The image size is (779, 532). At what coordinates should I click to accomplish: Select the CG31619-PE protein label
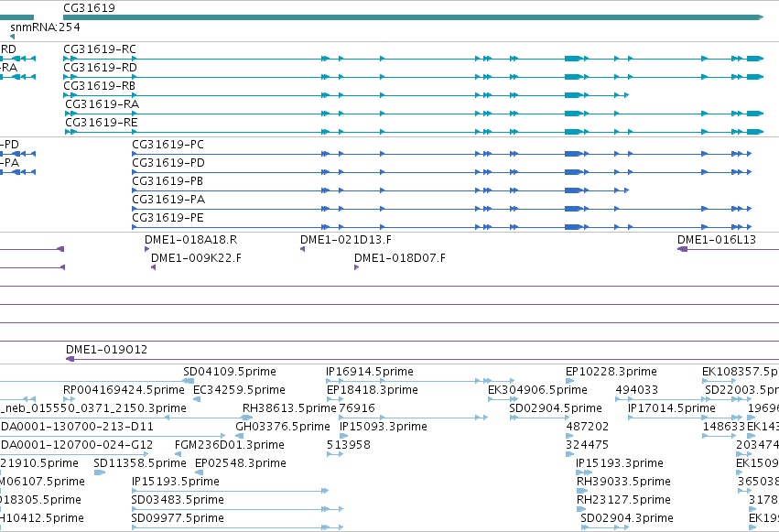pyautogui.click(x=168, y=218)
